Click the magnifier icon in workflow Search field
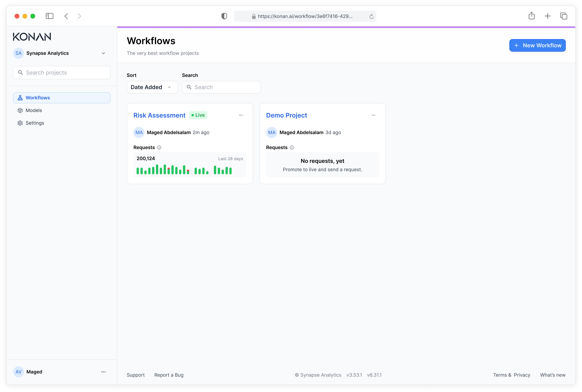This screenshot has height=392, width=582. pos(189,87)
